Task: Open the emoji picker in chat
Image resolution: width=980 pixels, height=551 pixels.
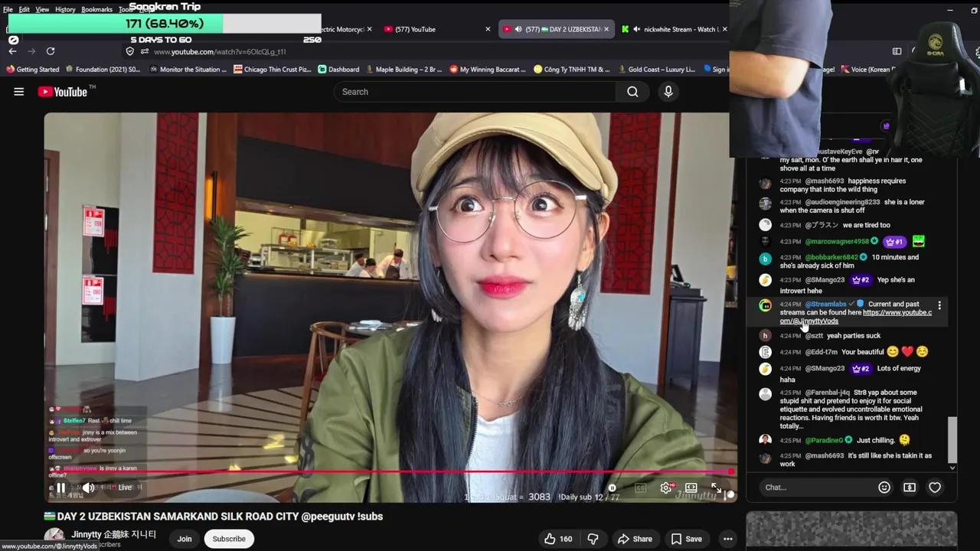Action: 884,487
